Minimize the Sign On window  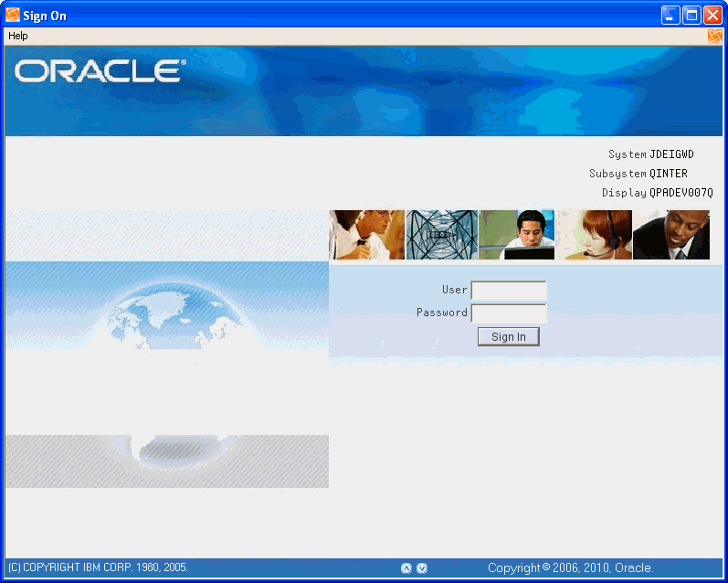(x=670, y=16)
